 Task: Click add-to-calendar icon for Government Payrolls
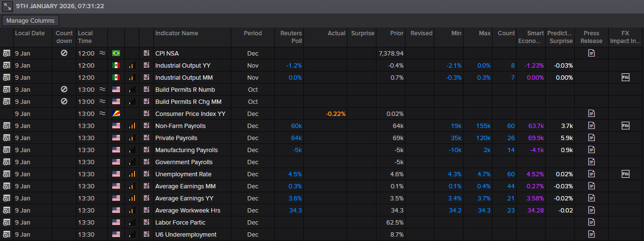7,162
